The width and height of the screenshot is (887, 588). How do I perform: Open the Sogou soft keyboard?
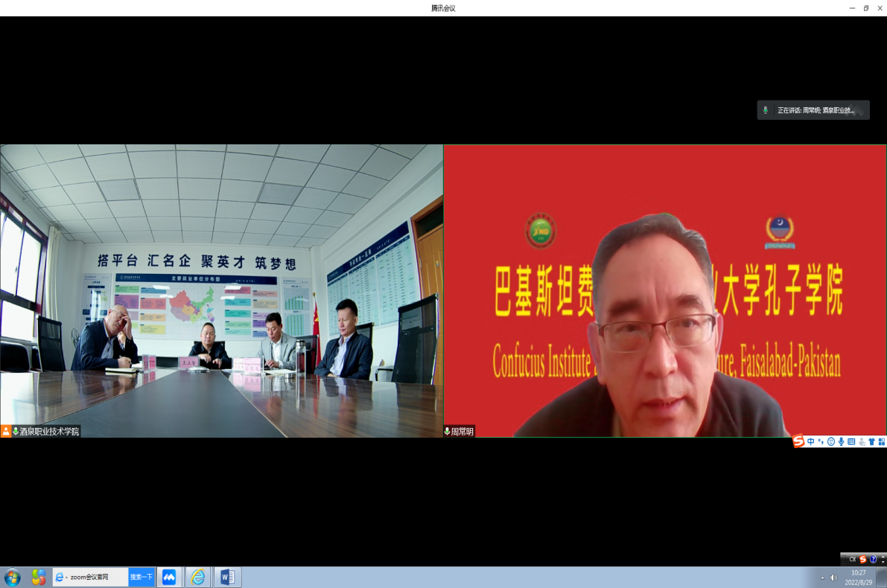click(851, 441)
